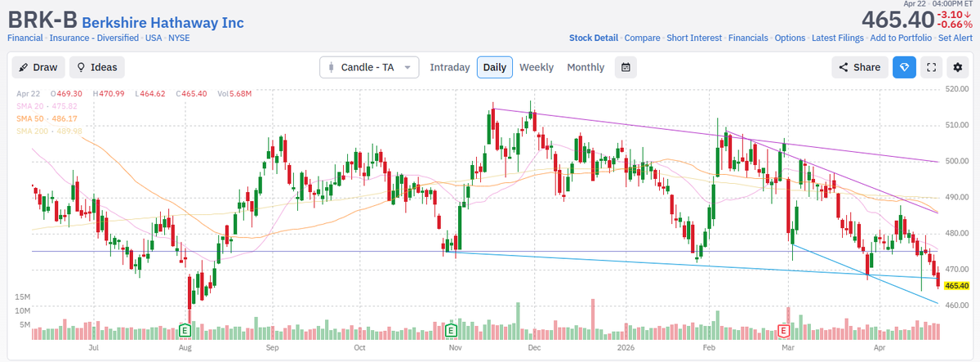
Task: Open the NYSE exchange link
Action: (x=179, y=38)
